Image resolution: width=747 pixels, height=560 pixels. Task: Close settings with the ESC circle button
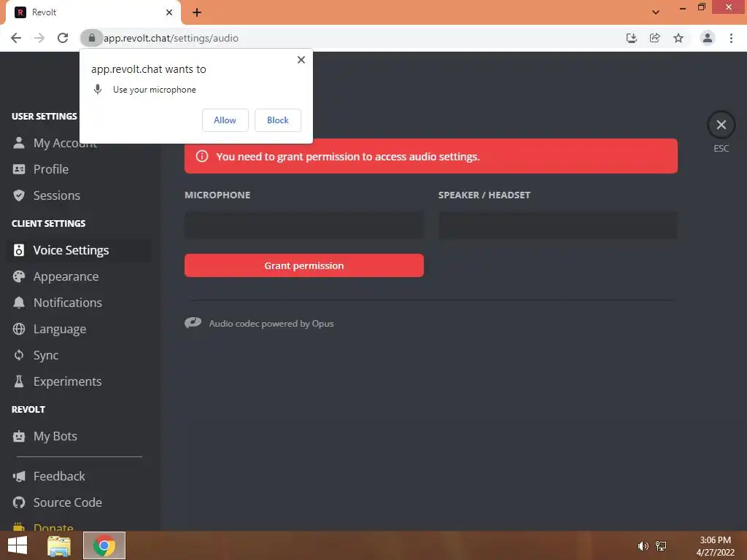721,125
